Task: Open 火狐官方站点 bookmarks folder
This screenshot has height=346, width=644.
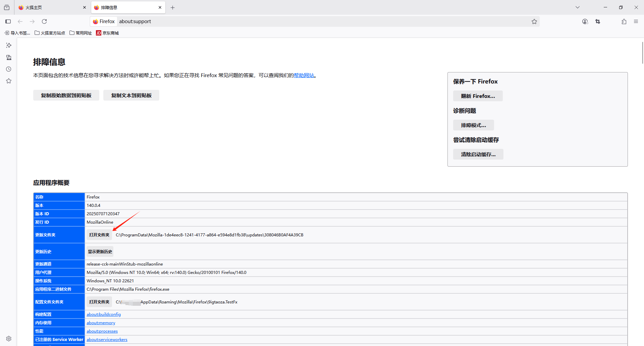Action: click(50, 33)
